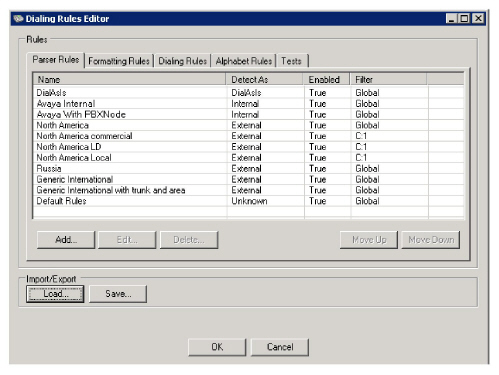The image size is (499, 375).
Task: Sort by the Enabled column header
Action: click(327, 80)
